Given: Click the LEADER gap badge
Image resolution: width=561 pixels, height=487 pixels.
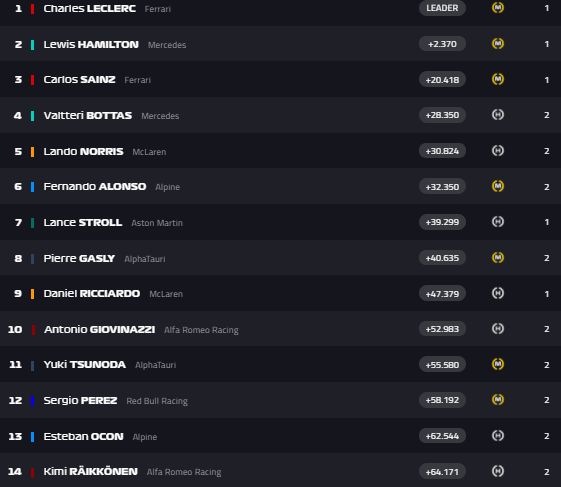Looking at the screenshot, I should click(442, 8).
